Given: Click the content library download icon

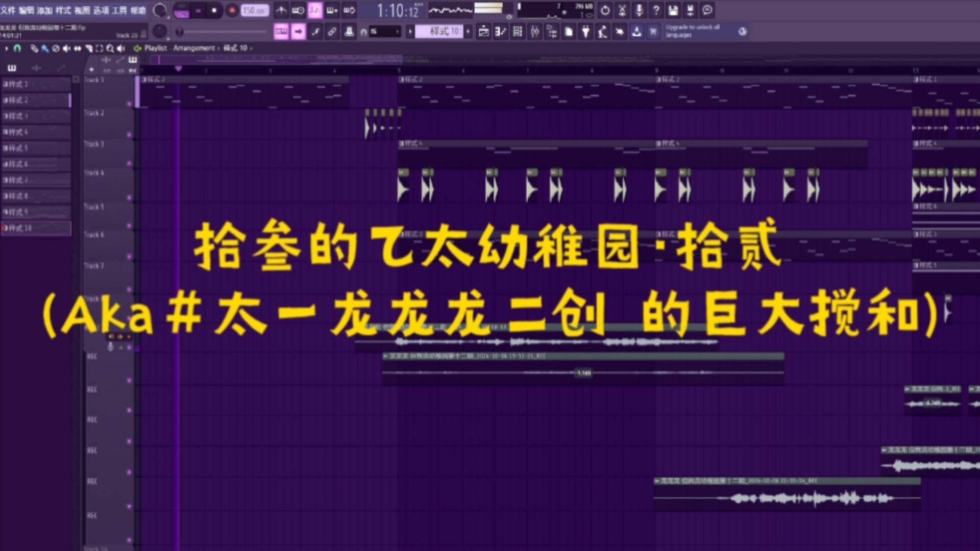Looking at the screenshot, I should point(636,32).
